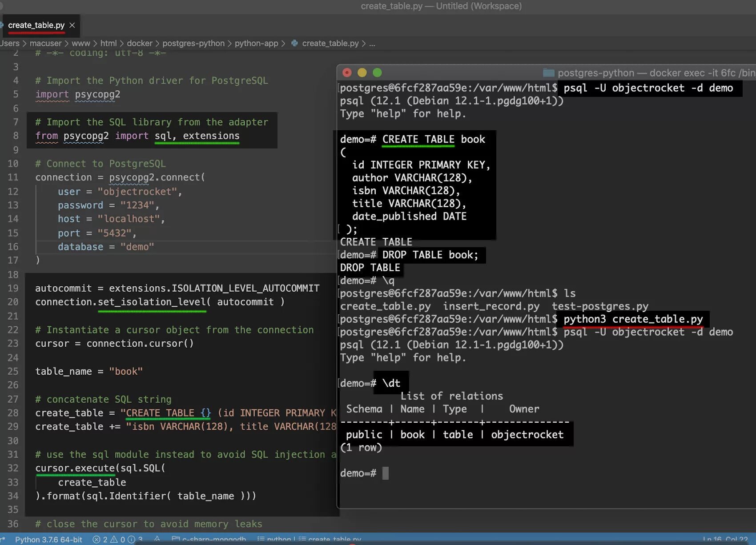Click 'date_published DATE' in the terminal
The width and height of the screenshot is (756, 545).
(409, 216)
